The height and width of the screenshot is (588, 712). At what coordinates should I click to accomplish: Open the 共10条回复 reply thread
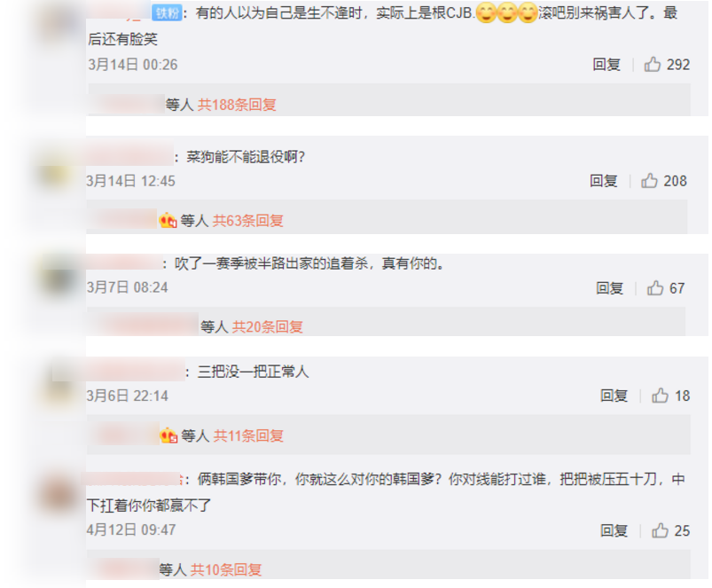tap(226, 569)
